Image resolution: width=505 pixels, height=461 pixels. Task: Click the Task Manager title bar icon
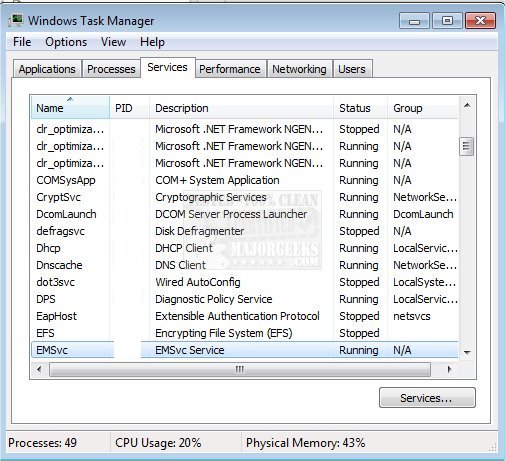point(16,20)
